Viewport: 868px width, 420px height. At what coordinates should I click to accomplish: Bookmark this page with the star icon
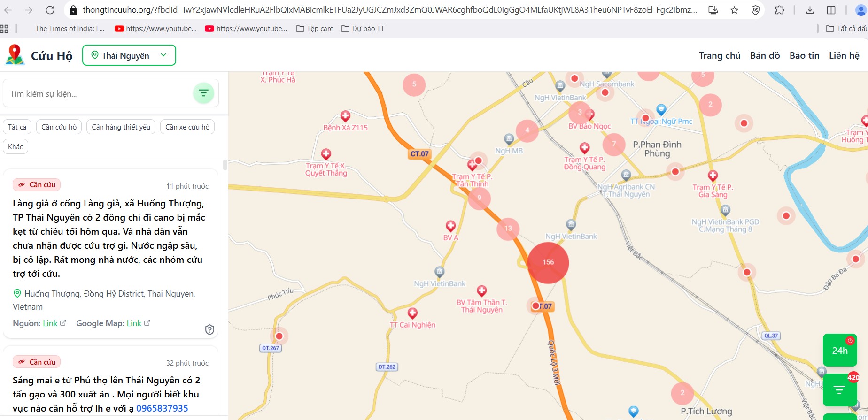[734, 10]
